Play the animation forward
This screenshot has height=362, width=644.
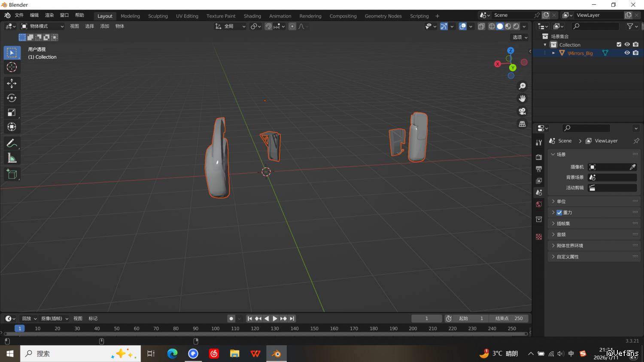coord(275,319)
